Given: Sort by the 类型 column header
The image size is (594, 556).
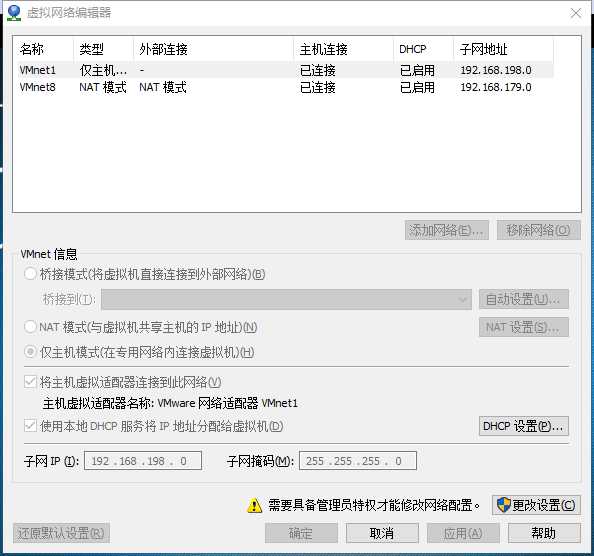Looking at the screenshot, I should (103, 49).
